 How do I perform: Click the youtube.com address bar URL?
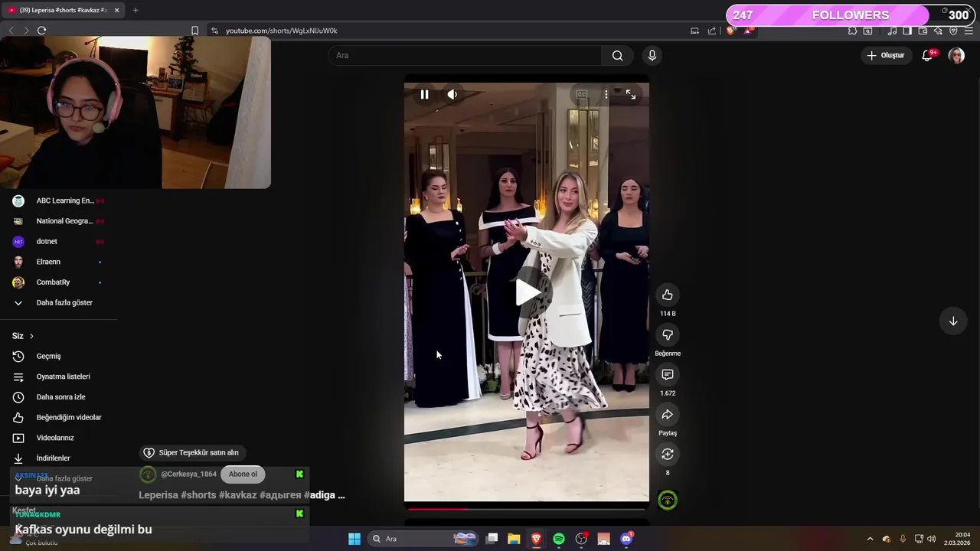(281, 31)
